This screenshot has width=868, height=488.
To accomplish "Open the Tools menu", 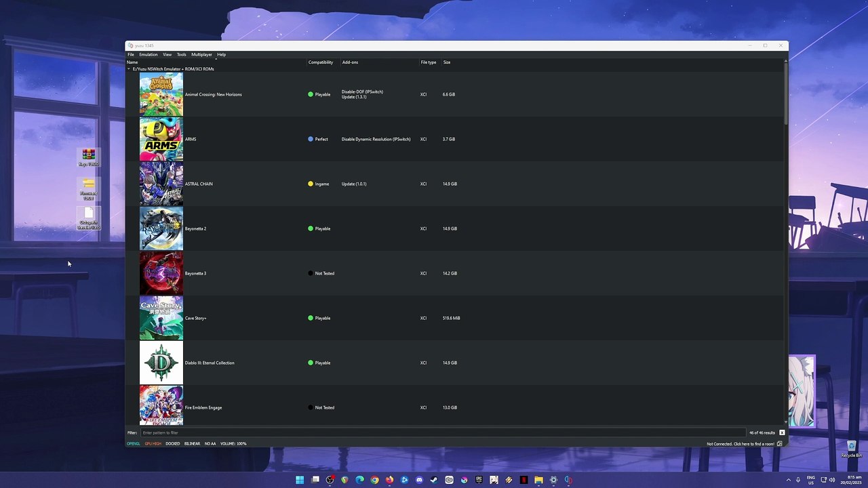I will point(182,54).
